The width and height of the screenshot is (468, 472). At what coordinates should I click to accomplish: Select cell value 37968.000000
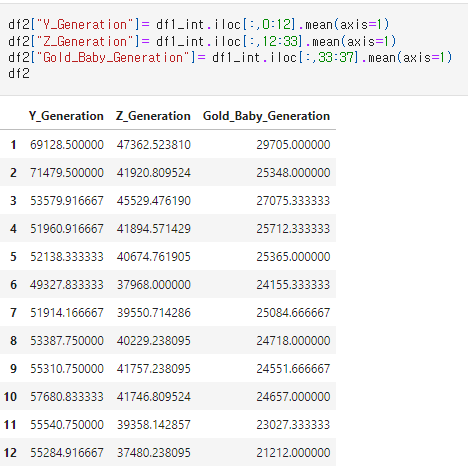point(154,285)
